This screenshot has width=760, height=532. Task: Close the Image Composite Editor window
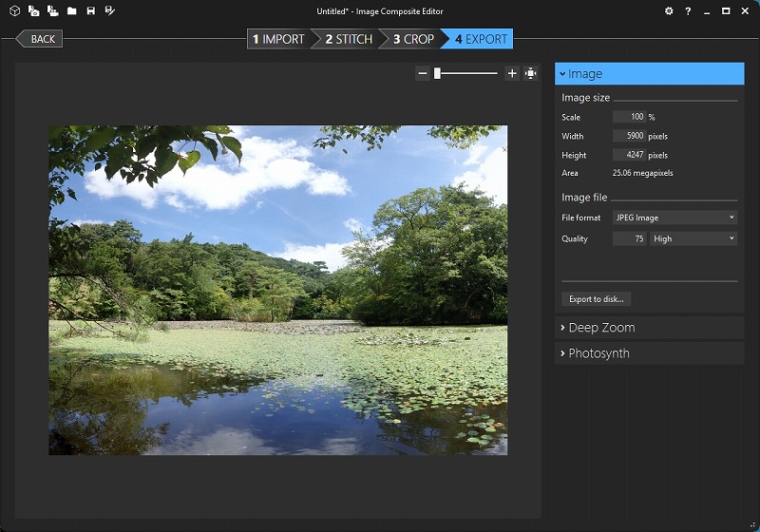coord(745,10)
